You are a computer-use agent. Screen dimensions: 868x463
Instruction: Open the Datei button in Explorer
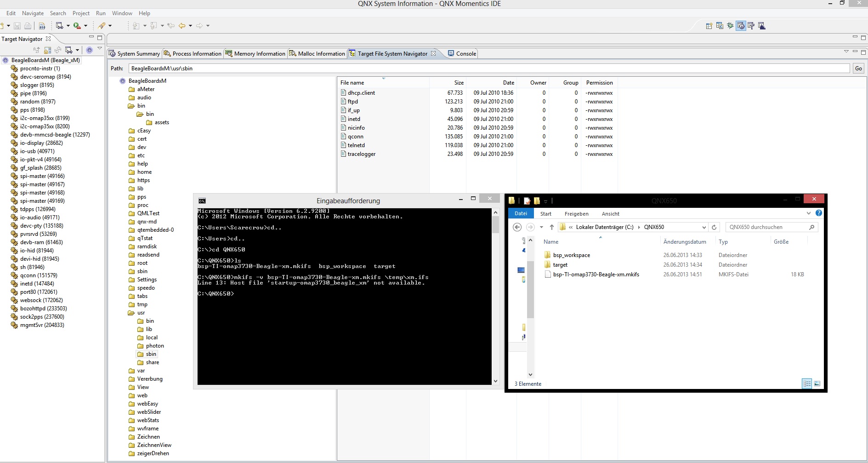pyautogui.click(x=521, y=213)
